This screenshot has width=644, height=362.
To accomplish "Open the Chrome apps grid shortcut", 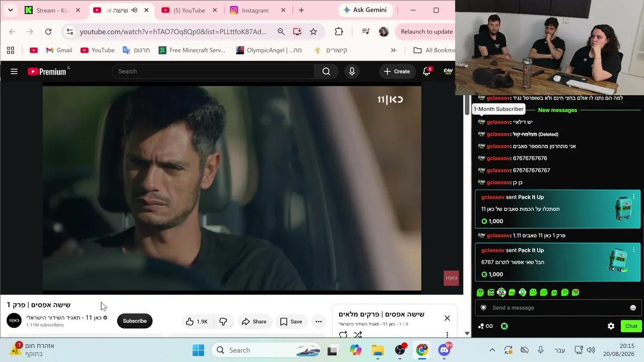I will tap(11, 50).
